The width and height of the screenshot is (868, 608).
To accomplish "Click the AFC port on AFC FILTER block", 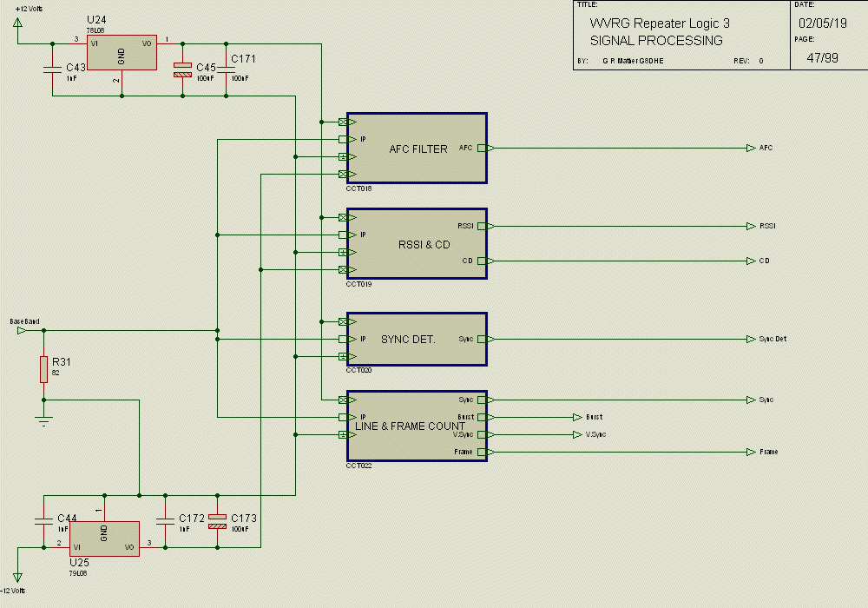I will click(485, 148).
